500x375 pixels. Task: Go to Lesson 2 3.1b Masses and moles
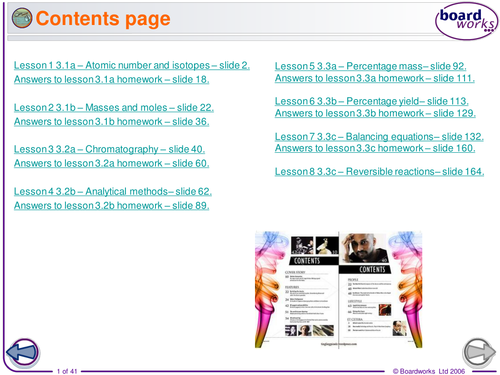(114, 107)
